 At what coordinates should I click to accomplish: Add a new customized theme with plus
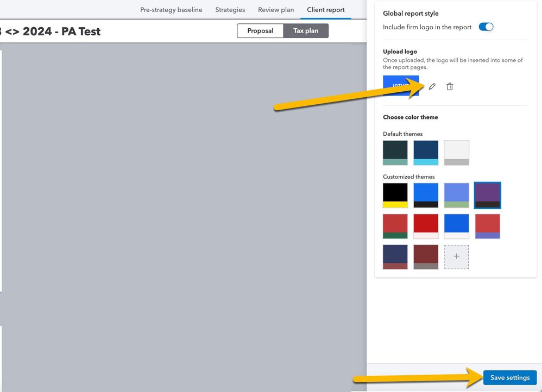pos(456,257)
